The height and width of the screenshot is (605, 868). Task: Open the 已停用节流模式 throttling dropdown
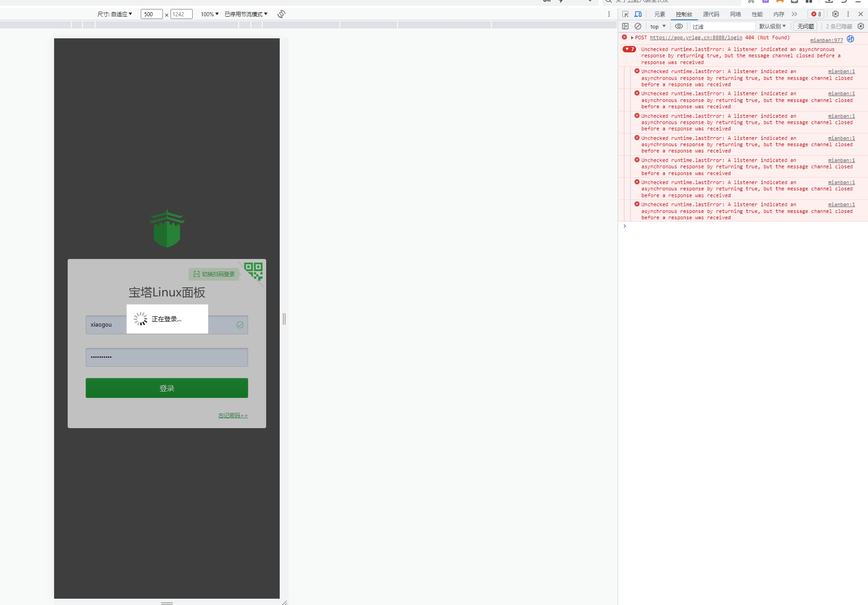246,14
